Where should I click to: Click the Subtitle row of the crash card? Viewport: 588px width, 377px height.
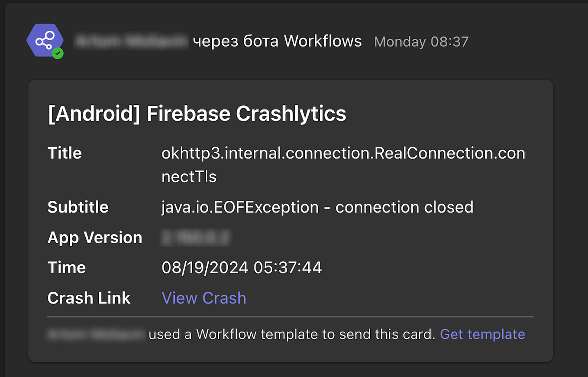78,207
